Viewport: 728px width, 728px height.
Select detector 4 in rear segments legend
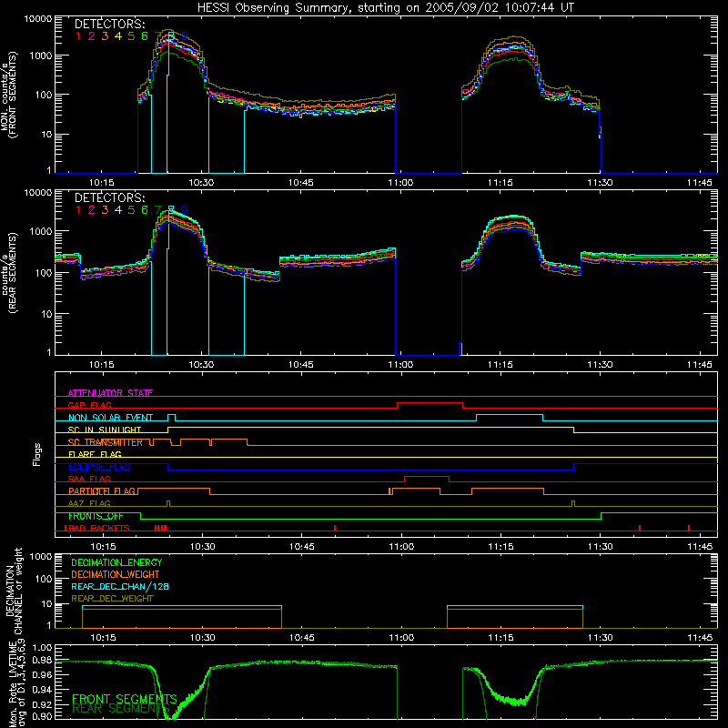tap(118, 210)
